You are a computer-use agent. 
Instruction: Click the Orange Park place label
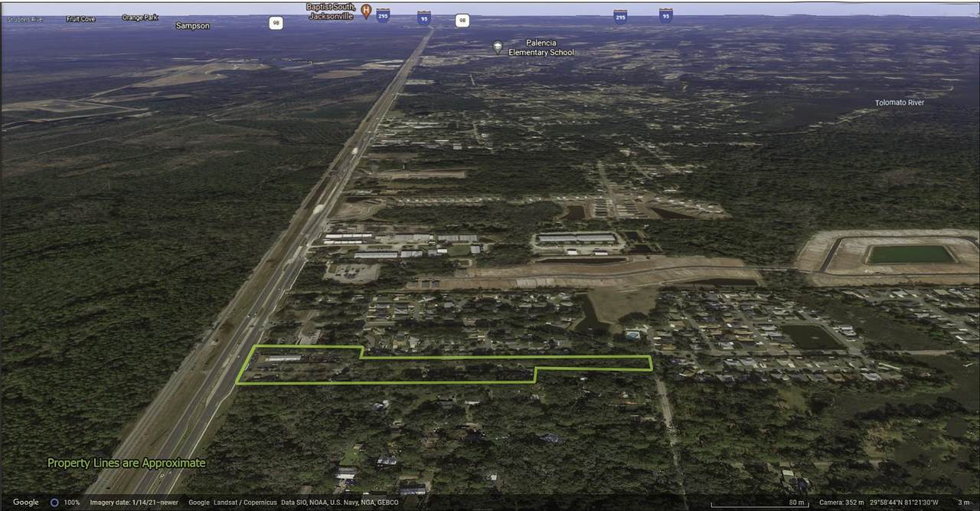click(140, 18)
